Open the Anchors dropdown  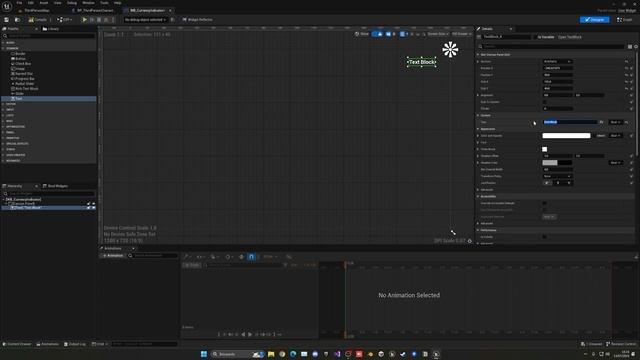558,61
